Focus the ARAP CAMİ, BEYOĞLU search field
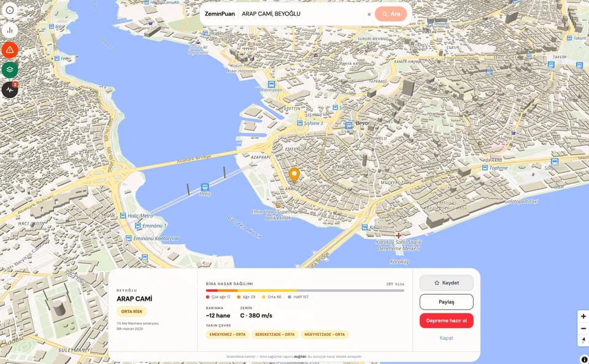The image size is (589, 364). [x=302, y=14]
